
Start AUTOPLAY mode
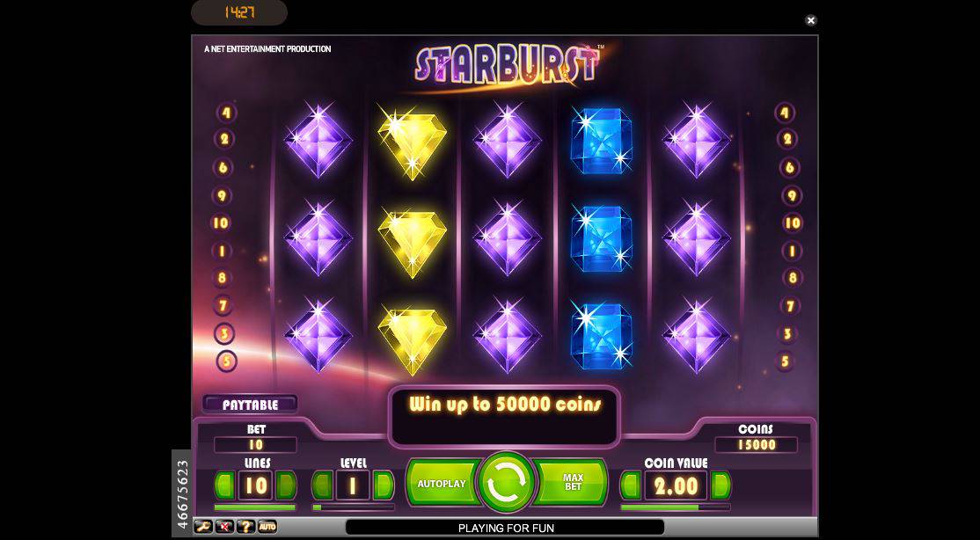click(442, 483)
